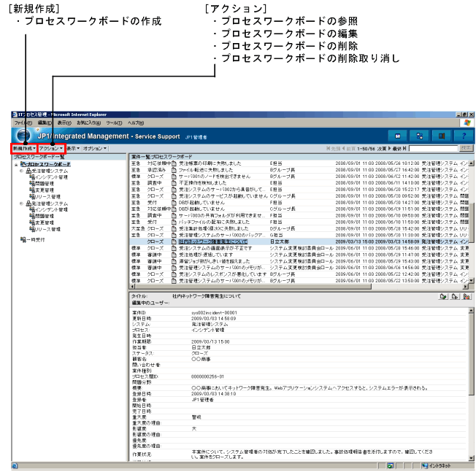Screen dimensions: 476x472
Task: Click the document icon for バッチファイルの配布に失敗しました
Action: (x=174, y=222)
